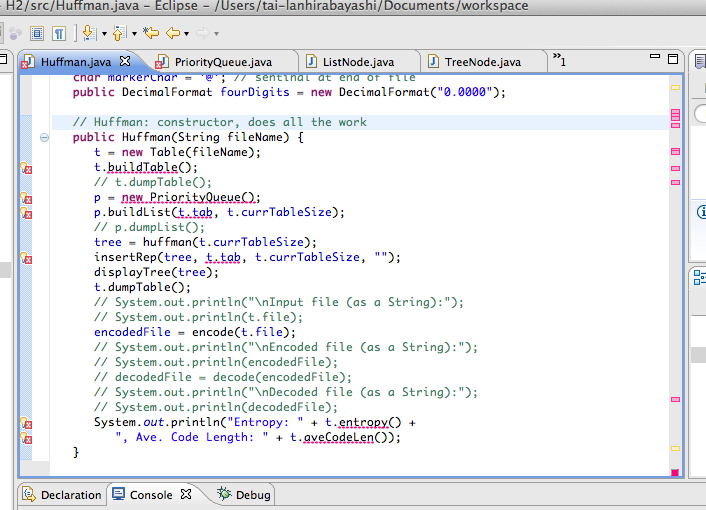The width and height of the screenshot is (706, 510).
Task: Click error marker beside new PriorityQueue() line
Action: pyautogui.click(x=26, y=198)
